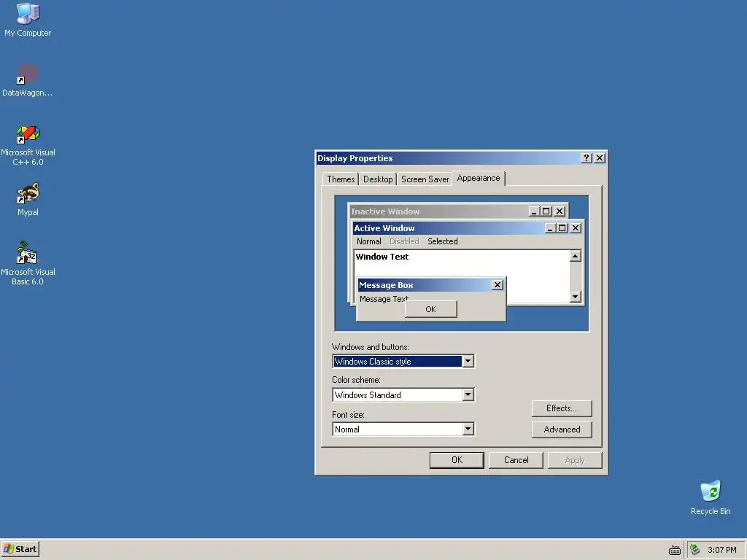Select the Microsoft Visual Basic 6.0 shortcut
Viewport: 747px width, 560px height.
pos(28,262)
